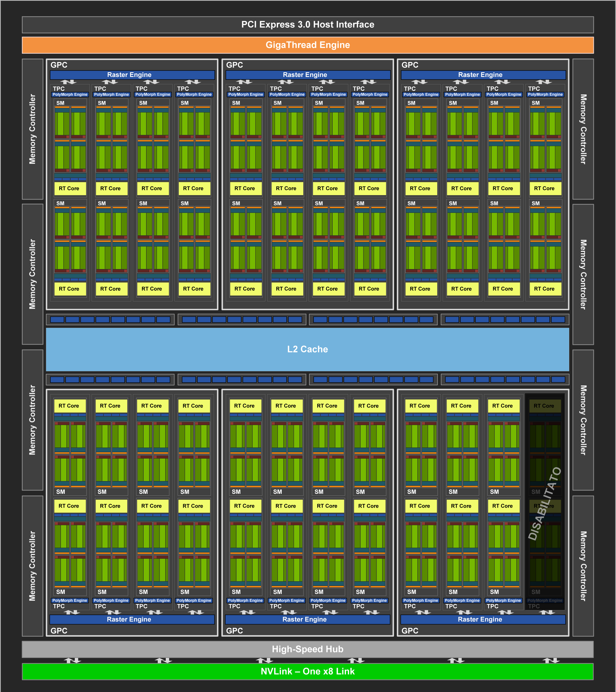The width and height of the screenshot is (616, 692).
Task: Select the GPC label of the bottom-middle cluster
Action: pos(235,631)
